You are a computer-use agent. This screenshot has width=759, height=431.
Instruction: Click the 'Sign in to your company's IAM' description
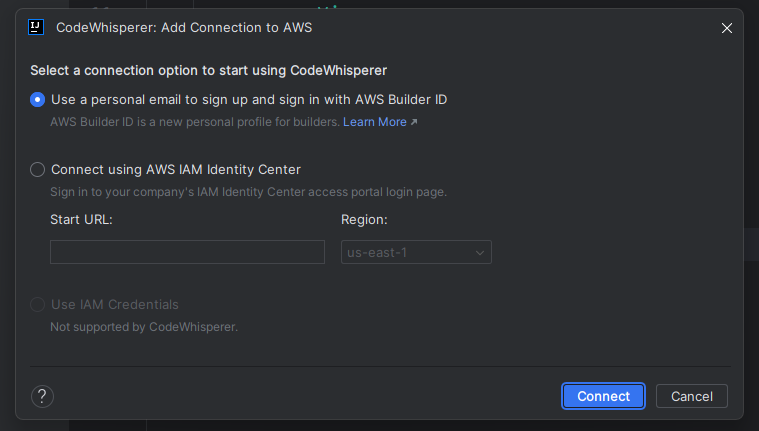[x=248, y=192]
